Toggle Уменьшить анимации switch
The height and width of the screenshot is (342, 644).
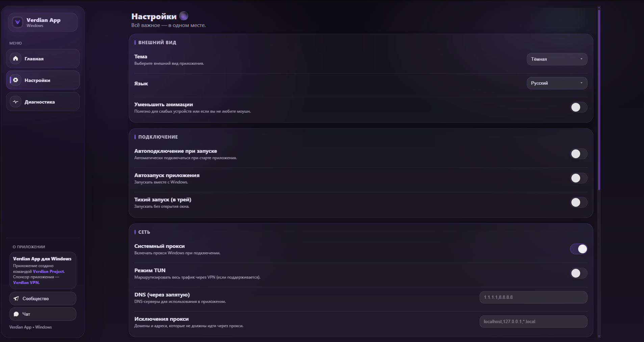tap(578, 107)
